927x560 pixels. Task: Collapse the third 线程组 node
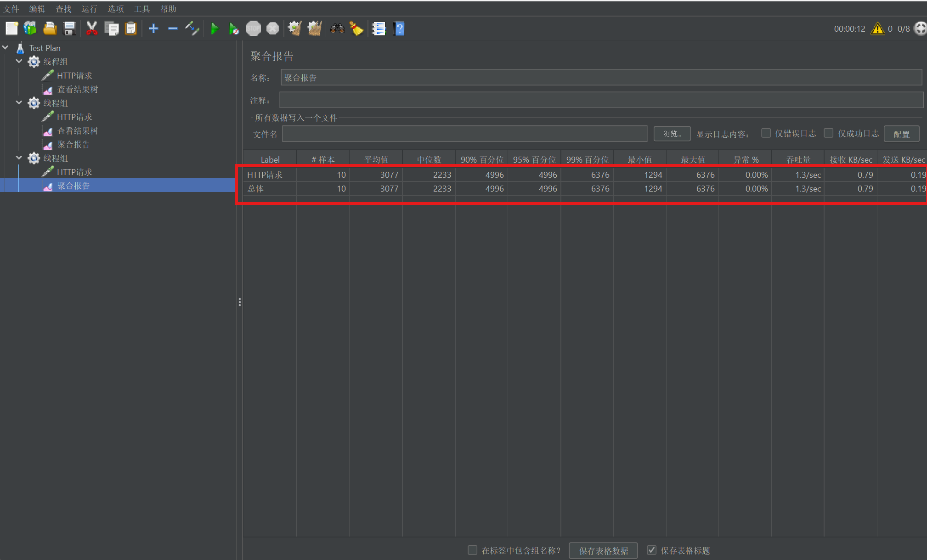pos(19,158)
